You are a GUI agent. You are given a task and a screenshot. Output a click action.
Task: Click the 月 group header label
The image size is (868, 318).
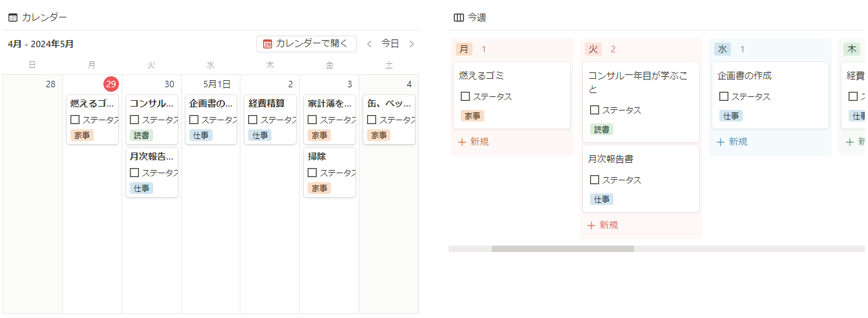[464, 49]
